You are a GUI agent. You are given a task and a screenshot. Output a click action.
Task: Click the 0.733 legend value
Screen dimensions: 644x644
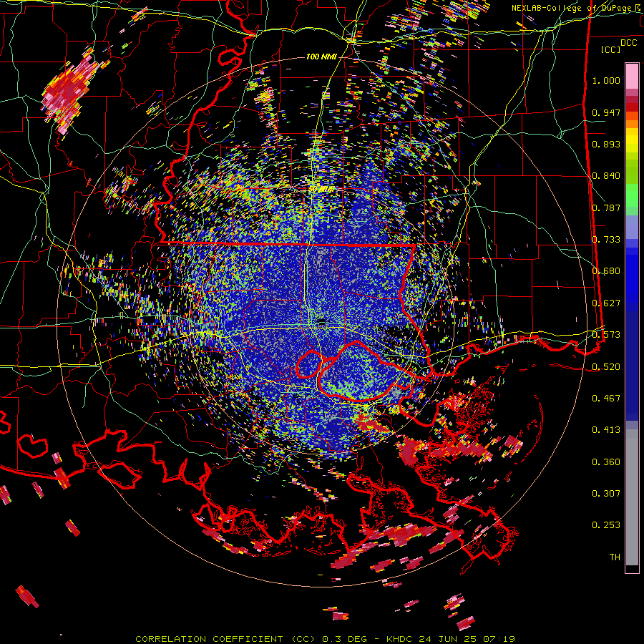[x=606, y=240]
